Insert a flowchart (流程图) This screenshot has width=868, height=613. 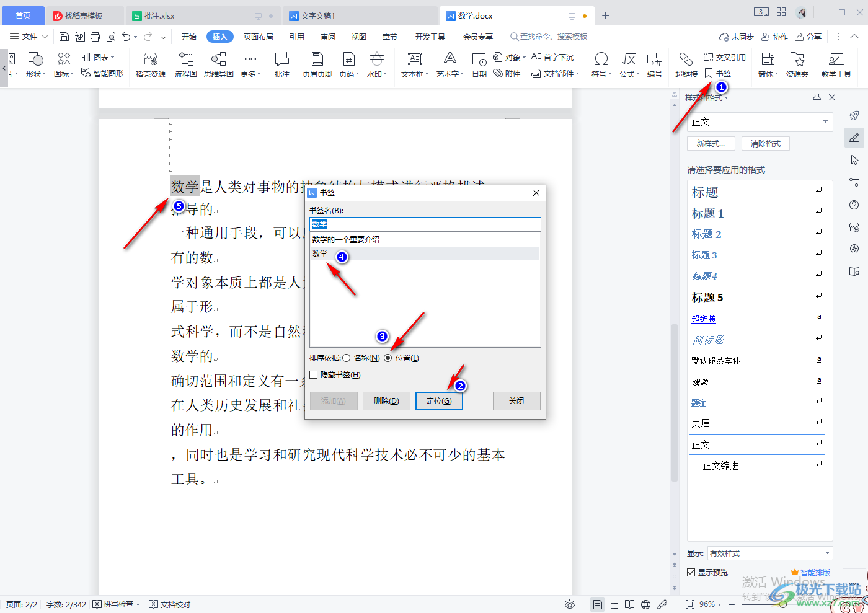(185, 65)
